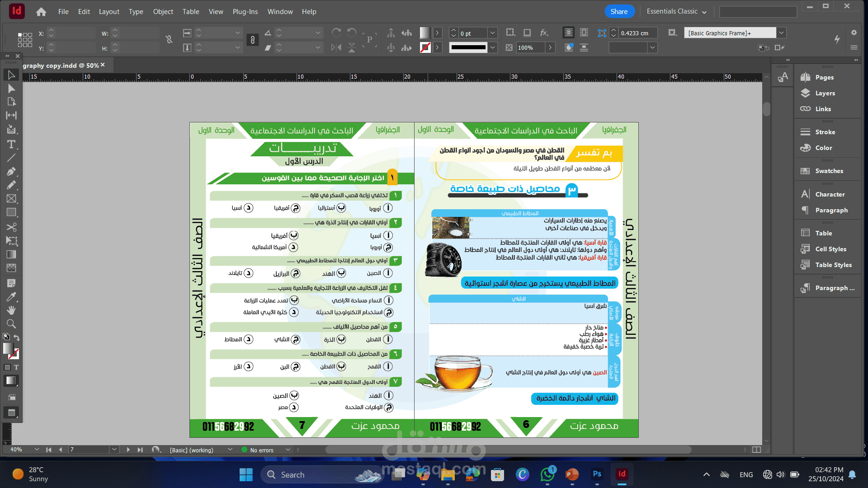
Task: Click the Share button
Action: coord(619,11)
